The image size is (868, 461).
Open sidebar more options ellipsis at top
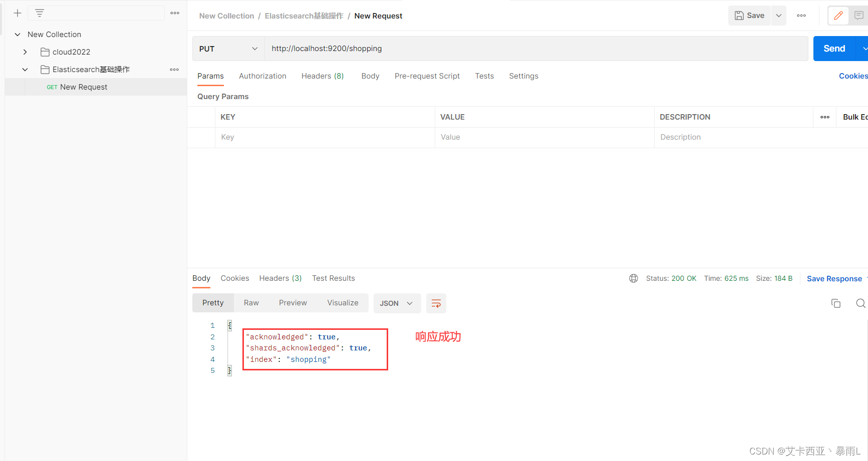coord(175,13)
